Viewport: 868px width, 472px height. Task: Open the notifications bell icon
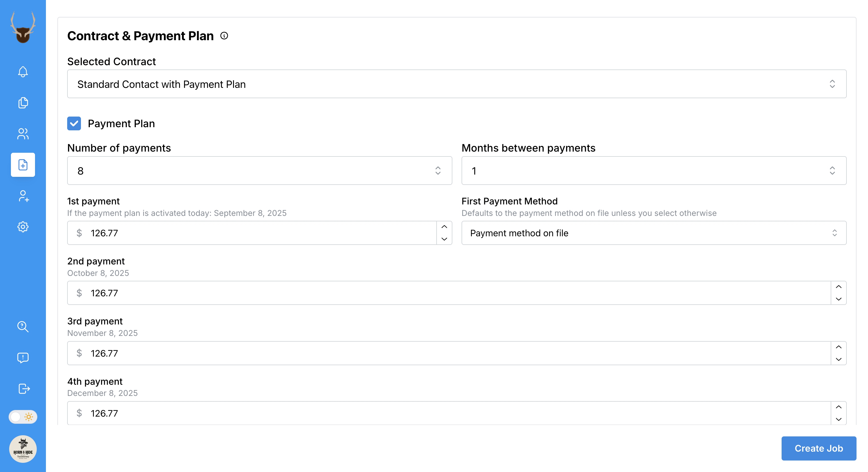click(x=23, y=71)
